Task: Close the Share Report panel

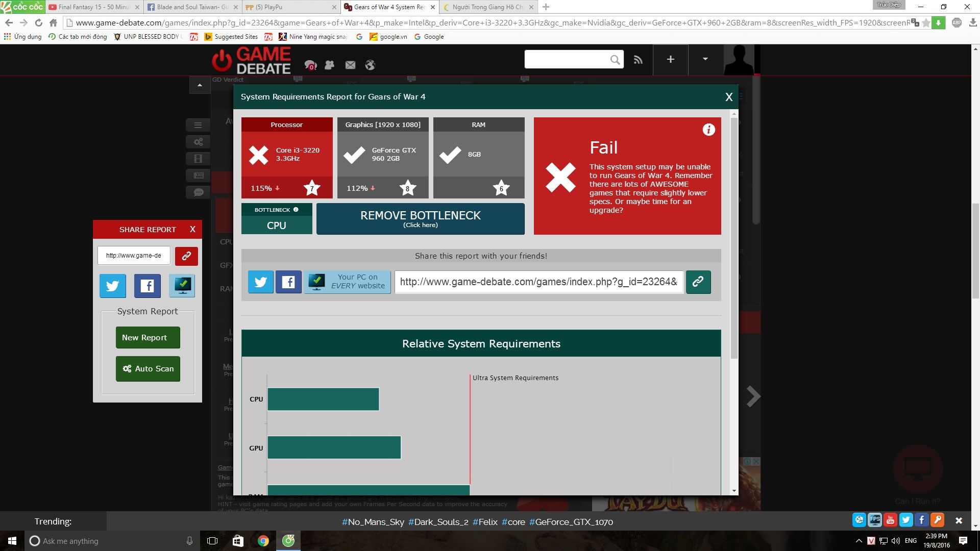Action: (192, 229)
